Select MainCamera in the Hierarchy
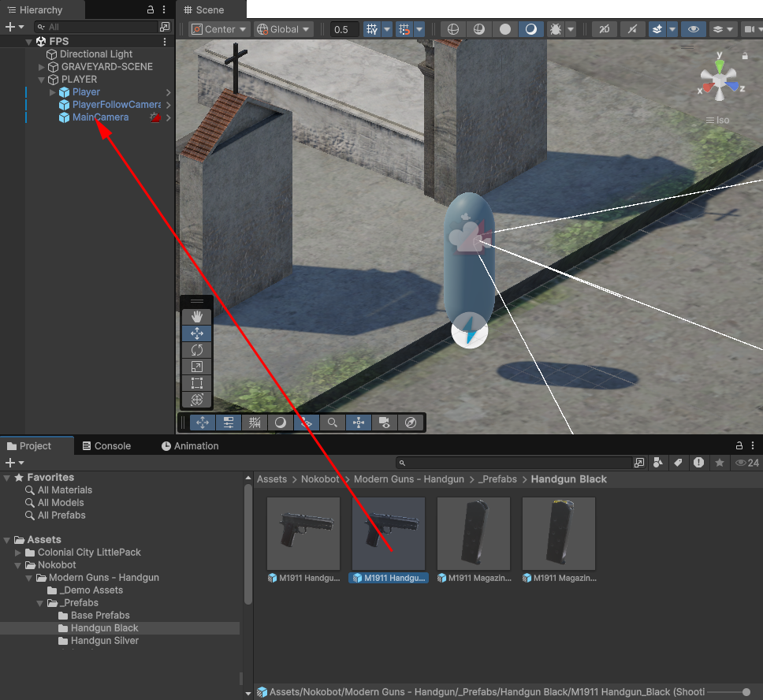The width and height of the screenshot is (763, 700). pos(100,117)
